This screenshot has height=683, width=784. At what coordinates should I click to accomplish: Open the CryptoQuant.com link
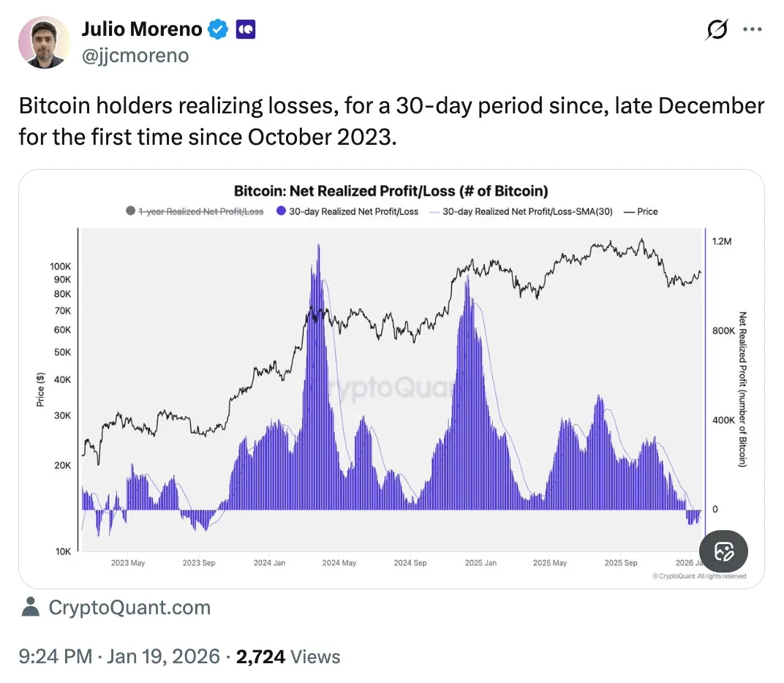(x=129, y=607)
